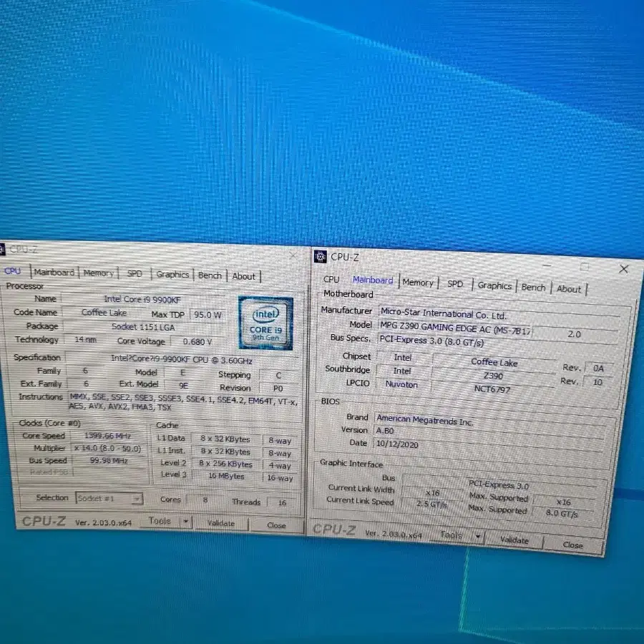Screen dimensions: 644x644
Task: Expand Tools dropdown arrow in the right window
Action: click(478, 536)
